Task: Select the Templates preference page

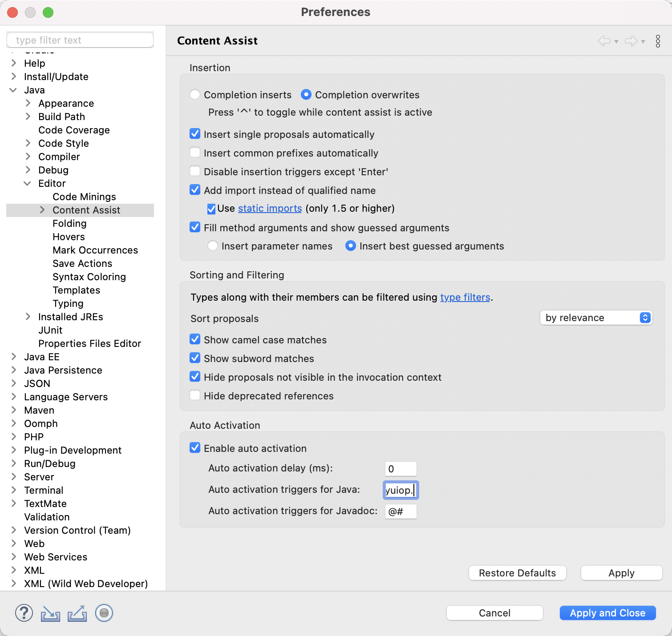Action: tap(76, 290)
